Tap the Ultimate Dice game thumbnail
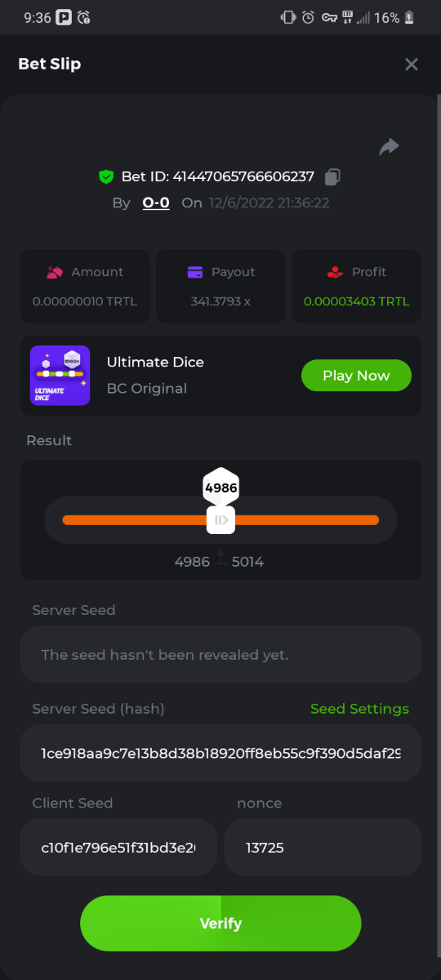 click(x=60, y=376)
